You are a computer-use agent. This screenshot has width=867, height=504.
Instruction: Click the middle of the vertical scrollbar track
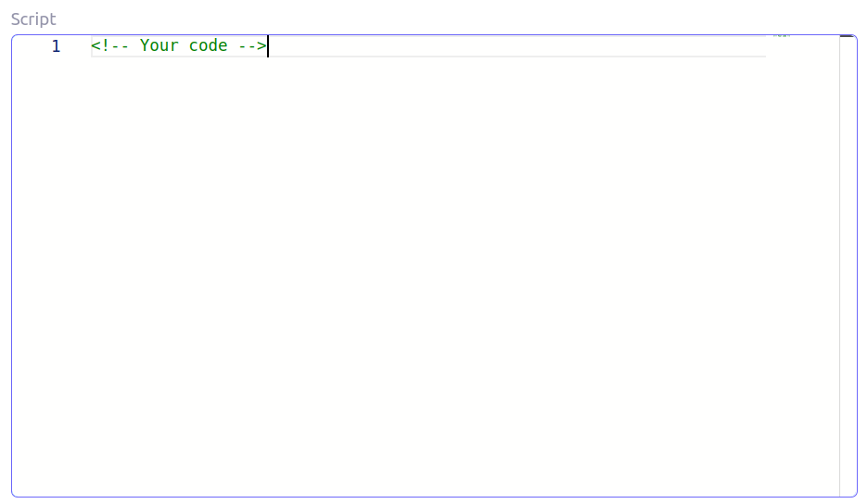(x=847, y=266)
